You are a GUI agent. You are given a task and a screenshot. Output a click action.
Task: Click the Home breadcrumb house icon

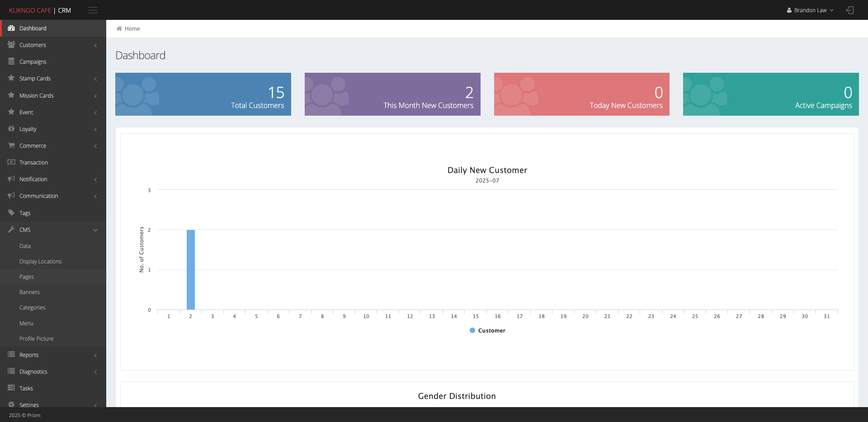119,28
